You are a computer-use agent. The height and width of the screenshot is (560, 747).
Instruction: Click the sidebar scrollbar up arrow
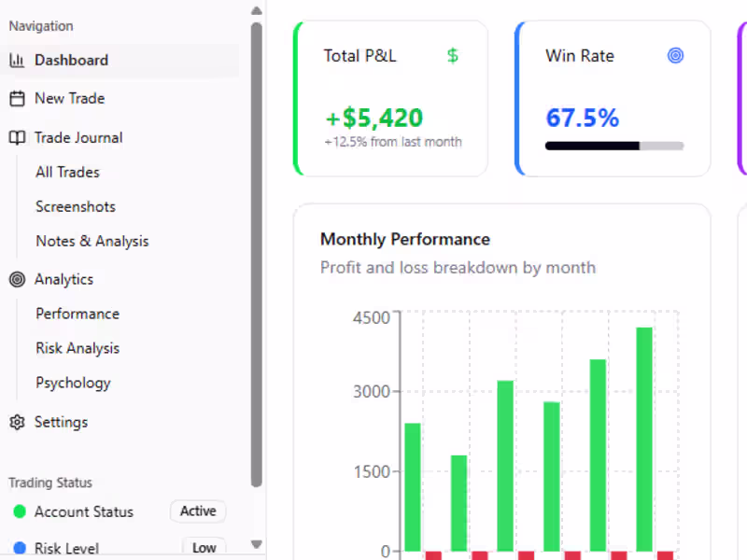[256, 11]
